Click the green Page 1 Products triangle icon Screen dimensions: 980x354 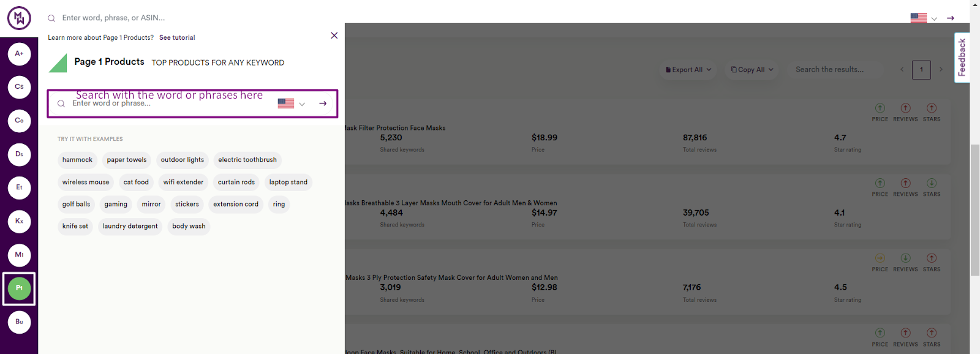58,63
